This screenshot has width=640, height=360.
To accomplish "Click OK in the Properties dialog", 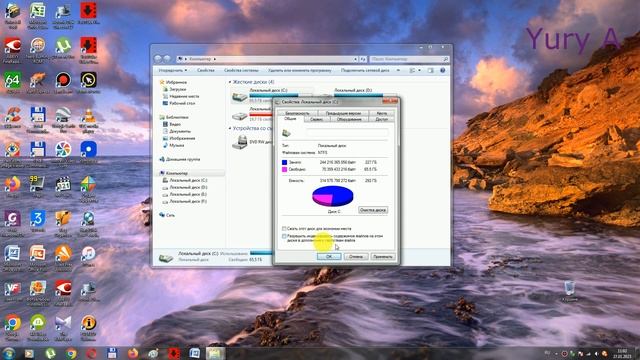I will [329, 256].
